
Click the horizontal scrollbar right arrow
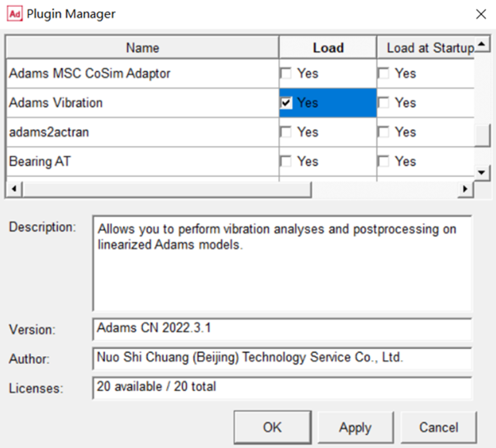(x=465, y=189)
